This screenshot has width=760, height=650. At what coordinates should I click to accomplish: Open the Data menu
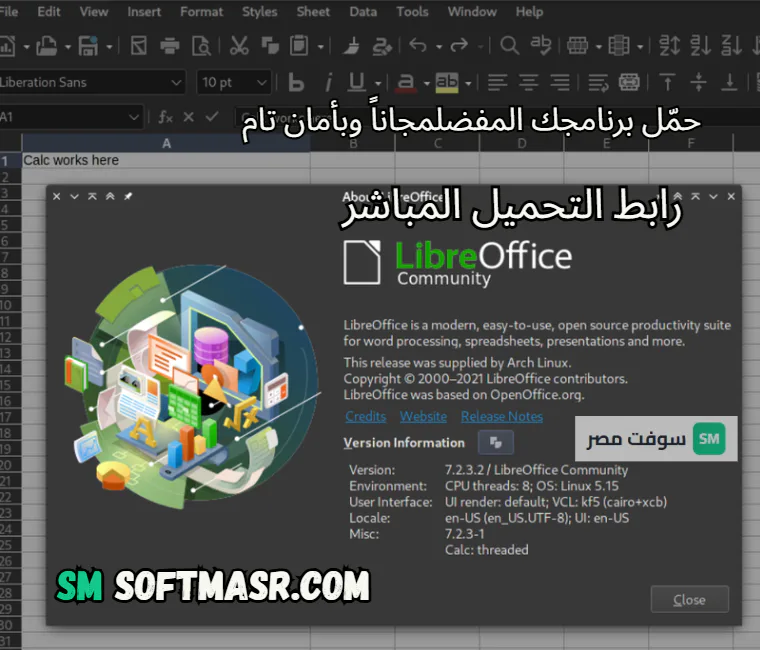363,12
